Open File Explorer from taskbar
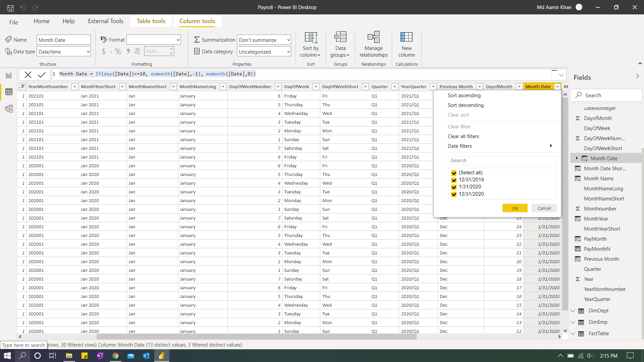Screen dimensions: 644x362 pos(69,356)
